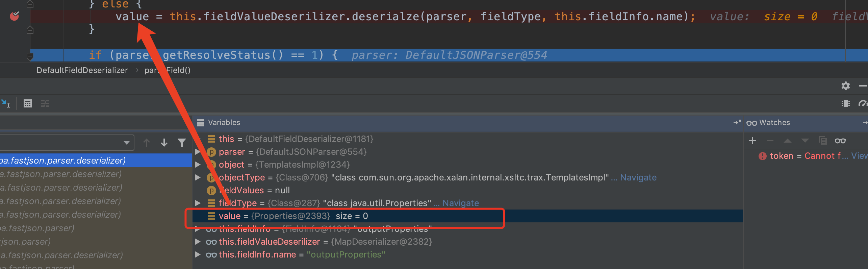
Task: Select the 'this' DefaultFieldDeserializer variable
Action: (296, 139)
